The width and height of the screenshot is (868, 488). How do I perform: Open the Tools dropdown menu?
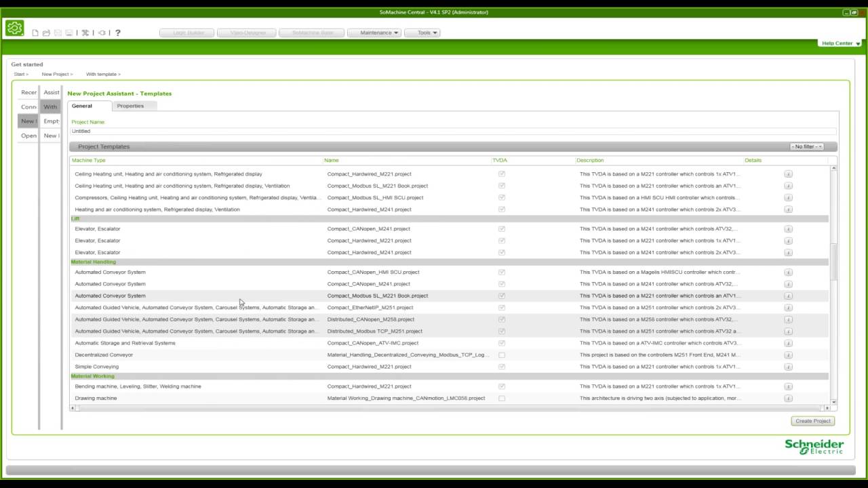(422, 33)
